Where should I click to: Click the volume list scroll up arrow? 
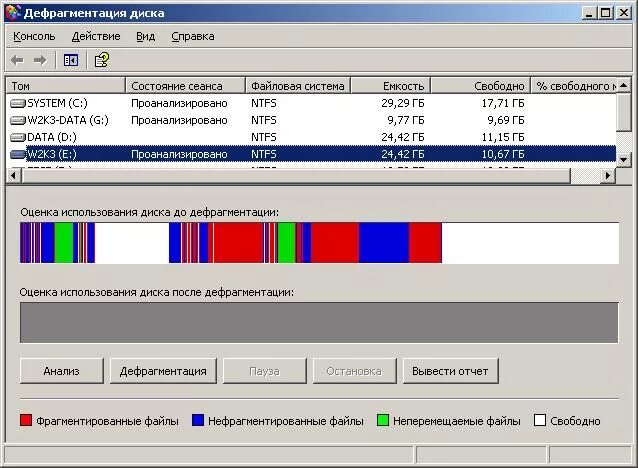point(624,85)
